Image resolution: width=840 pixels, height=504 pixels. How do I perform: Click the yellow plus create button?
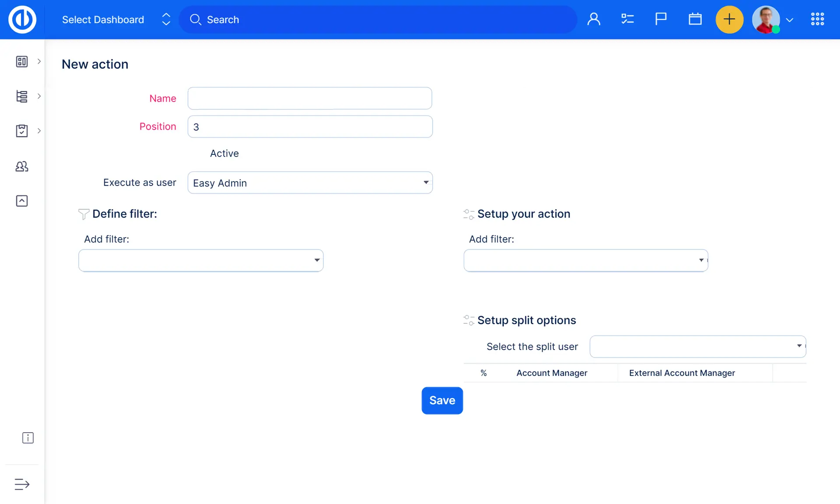tap(729, 19)
